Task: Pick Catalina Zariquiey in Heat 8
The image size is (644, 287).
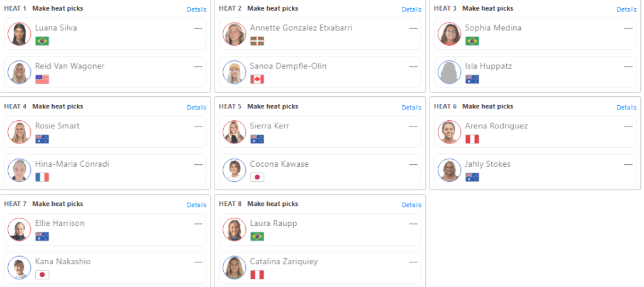Action: [320, 267]
